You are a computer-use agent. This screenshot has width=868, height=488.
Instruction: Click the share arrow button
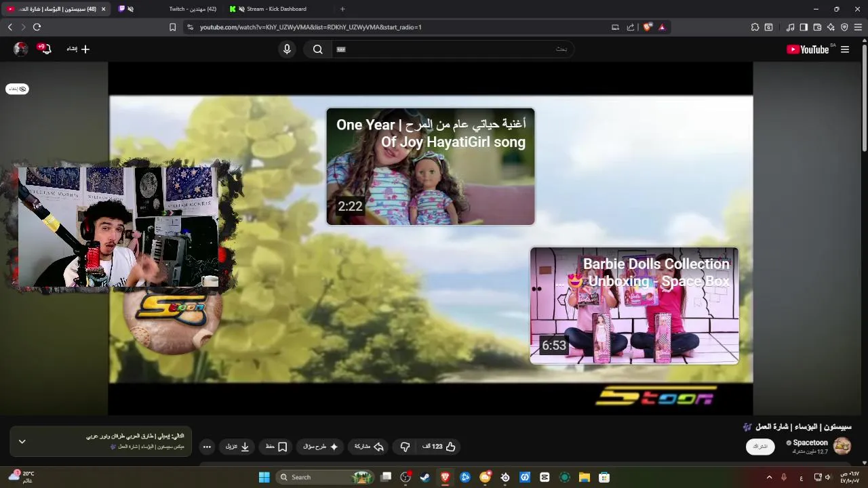click(369, 447)
